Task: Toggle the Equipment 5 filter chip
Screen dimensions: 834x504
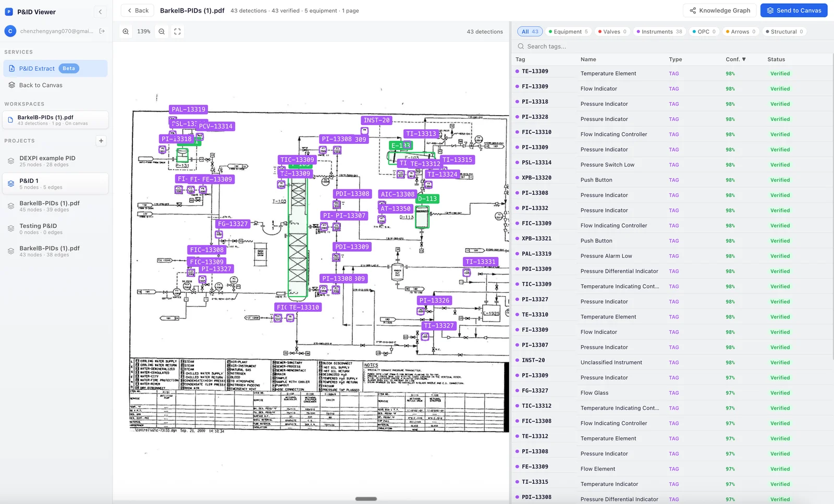Action: pos(568,31)
